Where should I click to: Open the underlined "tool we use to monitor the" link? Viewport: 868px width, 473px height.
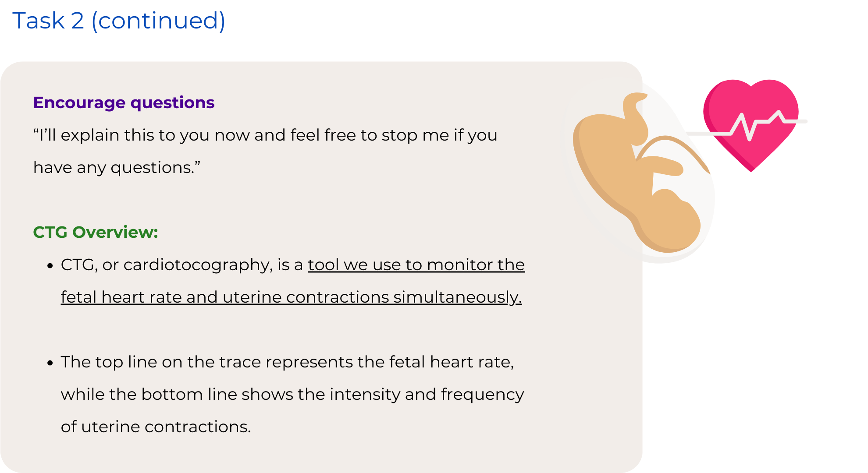pyautogui.click(x=416, y=265)
